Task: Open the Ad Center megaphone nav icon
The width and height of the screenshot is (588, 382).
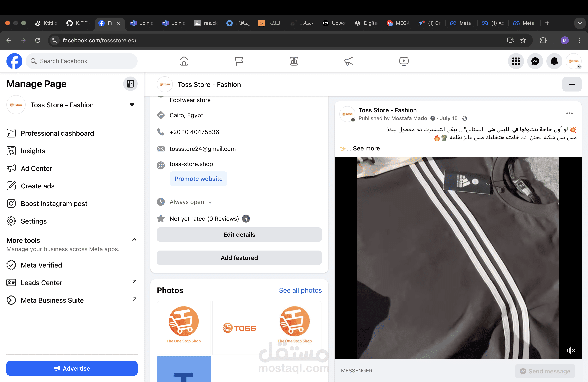Action: click(x=349, y=61)
